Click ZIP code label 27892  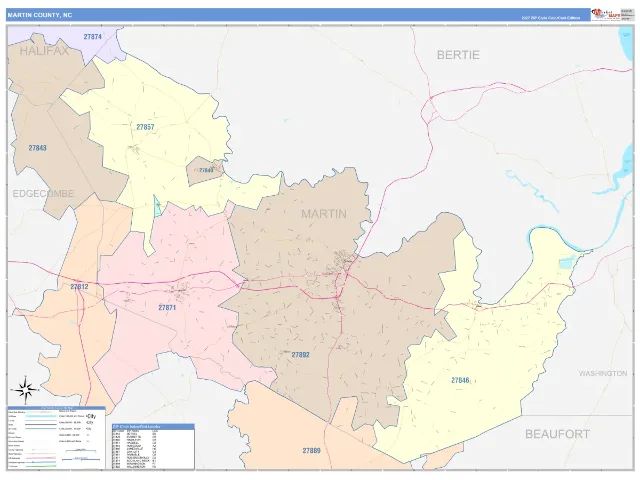(300, 355)
